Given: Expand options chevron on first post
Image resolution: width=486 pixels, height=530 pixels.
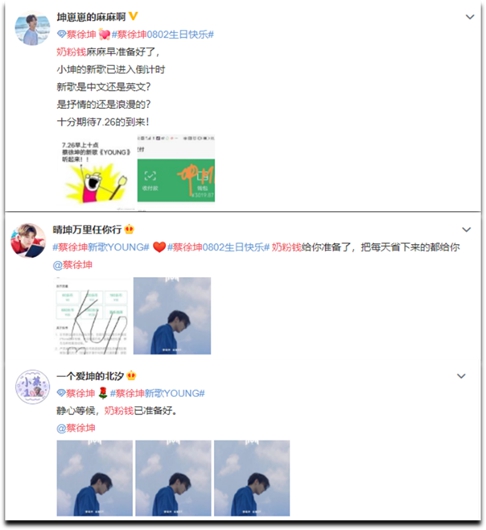Looking at the screenshot, I should coord(470,17).
